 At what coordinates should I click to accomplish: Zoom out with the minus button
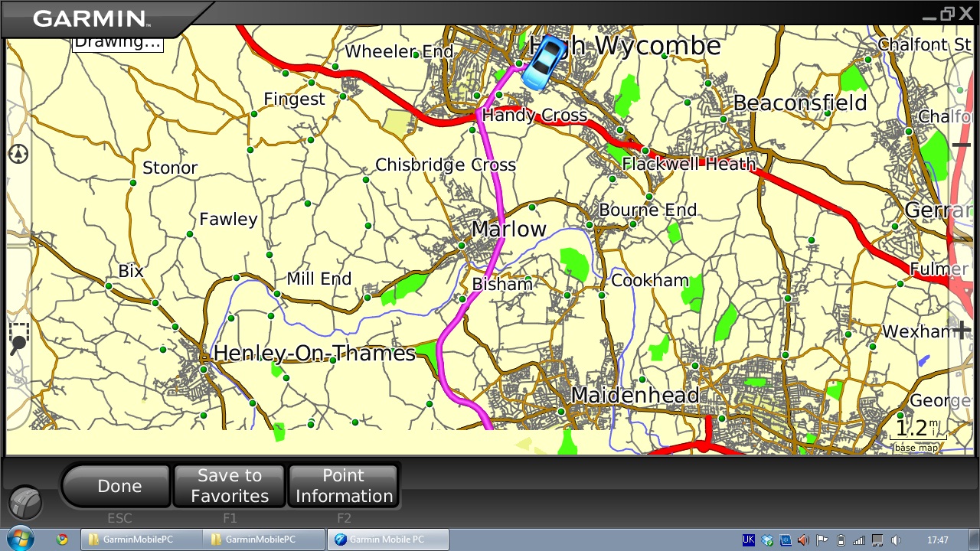coord(962,145)
